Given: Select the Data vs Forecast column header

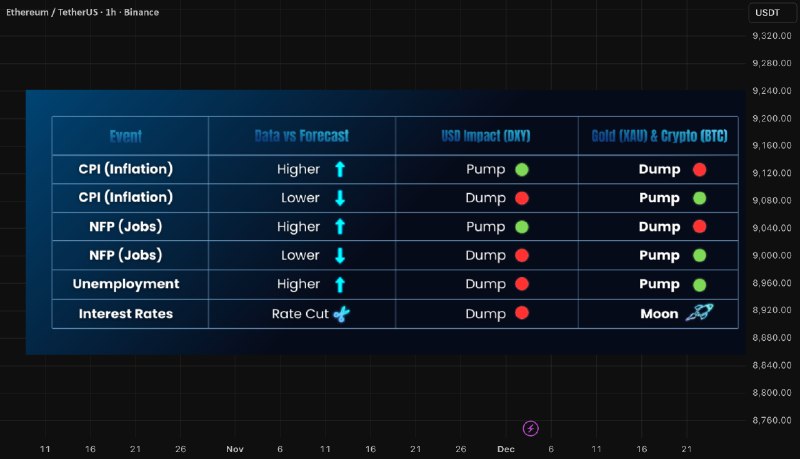Looking at the screenshot, I should [x=301, y=136].
